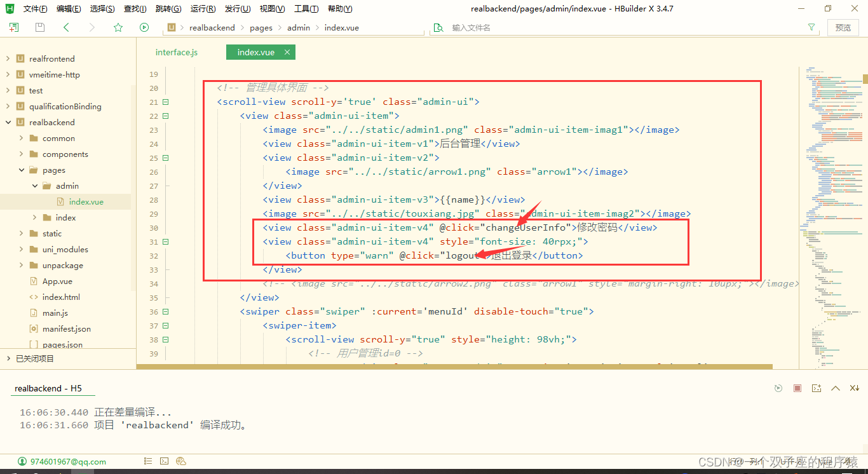Open the 预览 preview button
Image resolution: width=868 pixels, height=474 pixels.
(x=843, y=27)
